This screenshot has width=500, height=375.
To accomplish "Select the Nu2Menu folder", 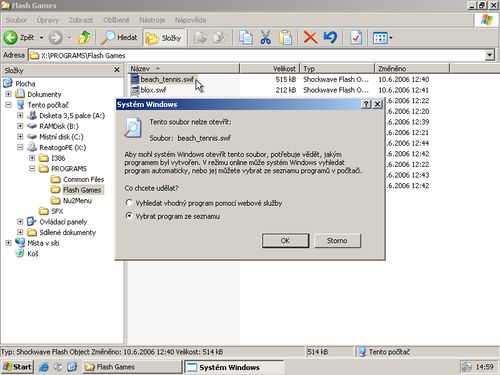I will click(x=77, y=201).
